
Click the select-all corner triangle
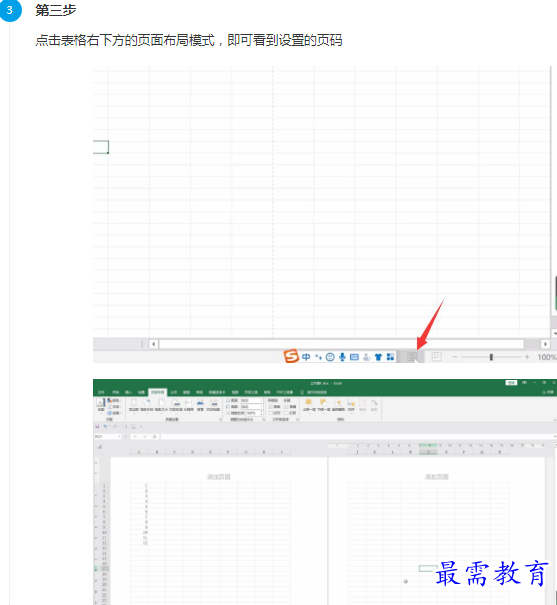click(100, 447)
